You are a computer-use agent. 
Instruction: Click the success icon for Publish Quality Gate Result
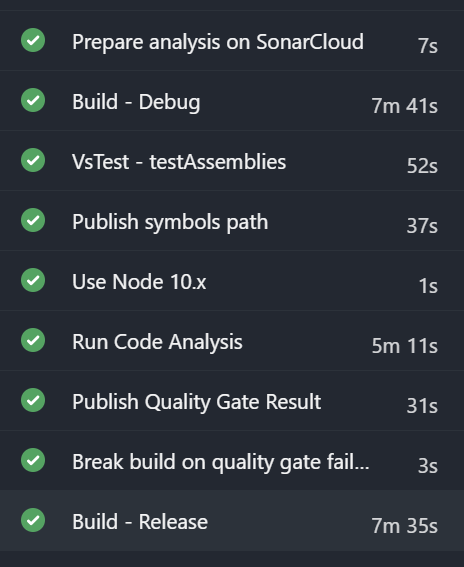click(33, 400)
